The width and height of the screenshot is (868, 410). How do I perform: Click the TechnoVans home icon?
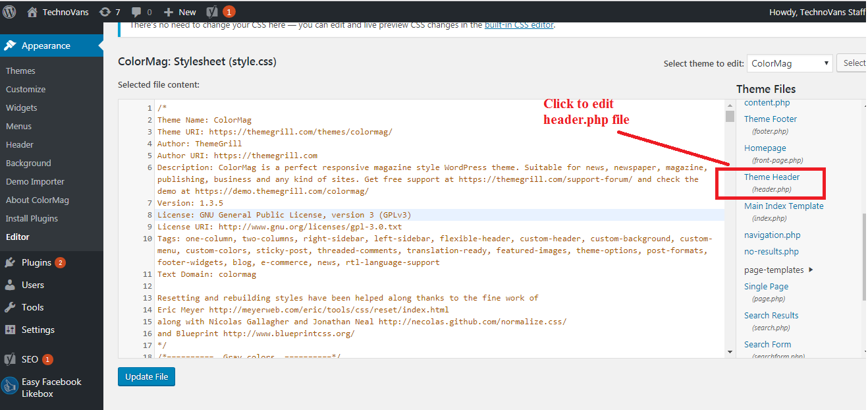click(x=32, y=12)
